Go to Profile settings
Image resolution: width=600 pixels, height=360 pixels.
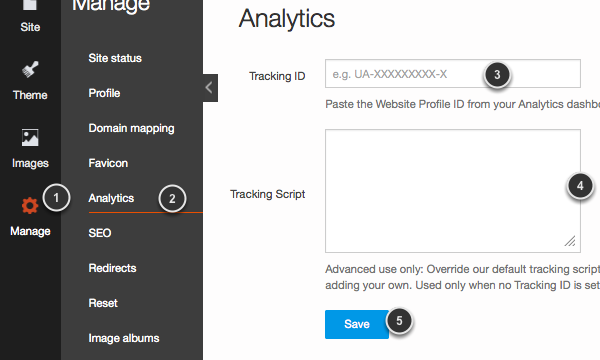coord(104,93)
